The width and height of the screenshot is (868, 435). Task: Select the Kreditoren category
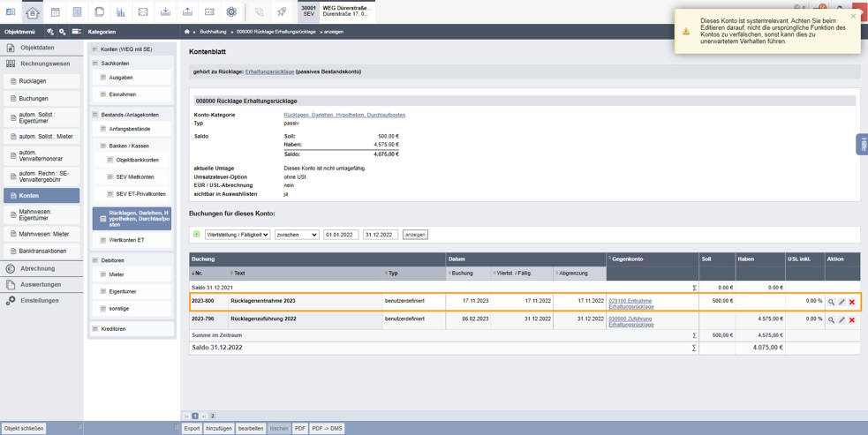132,329
